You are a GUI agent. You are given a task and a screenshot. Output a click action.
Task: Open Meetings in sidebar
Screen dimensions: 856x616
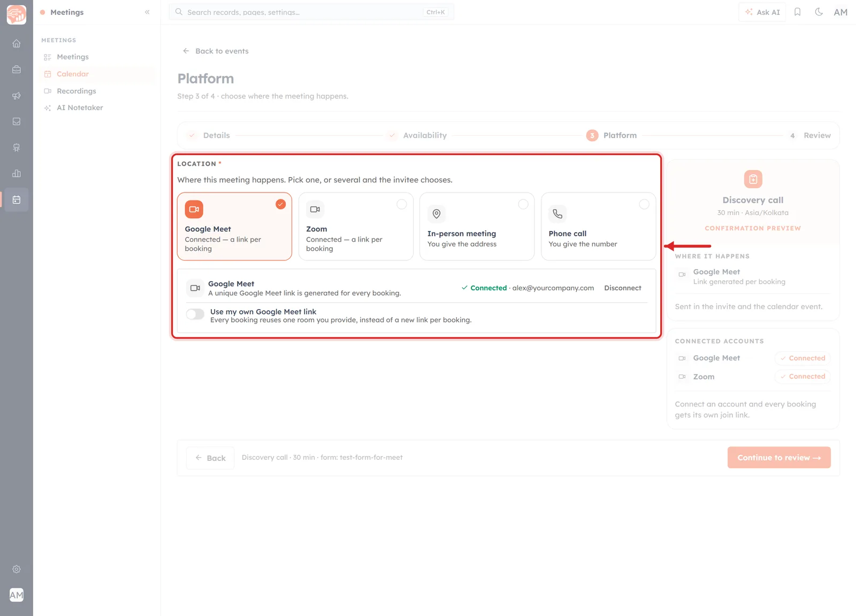[72, 57]
